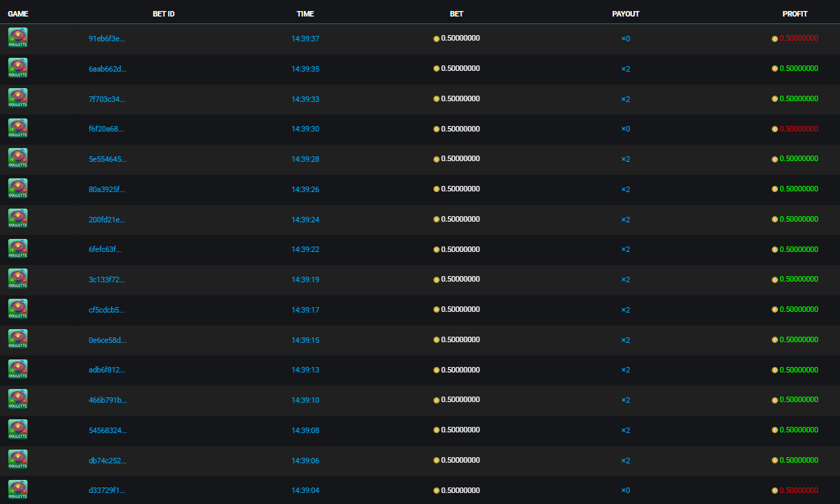Click bet ID 5e554645...

(x=107, y=159)
